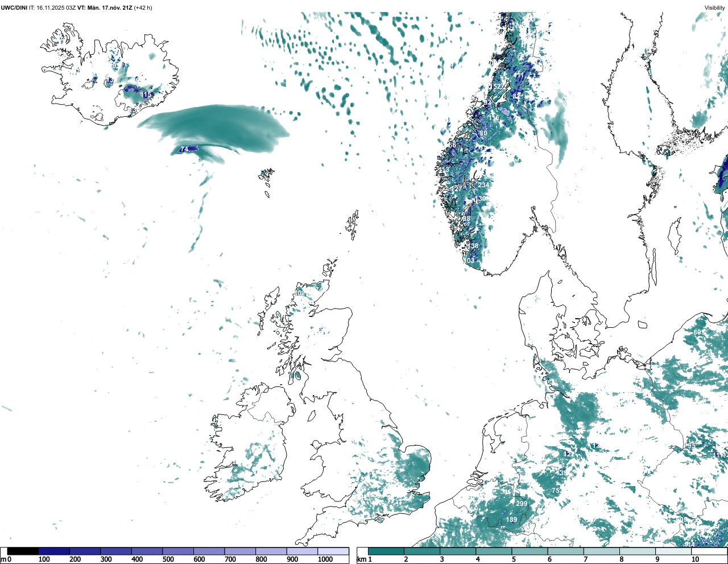The image size is (728, 564).
Task: Click the '2' tick label on km scale
Action: coord(406,559)
